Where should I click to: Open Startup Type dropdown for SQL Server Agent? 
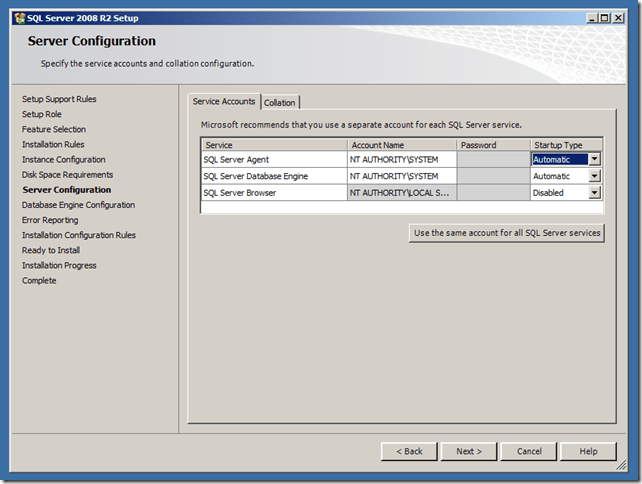594,159
